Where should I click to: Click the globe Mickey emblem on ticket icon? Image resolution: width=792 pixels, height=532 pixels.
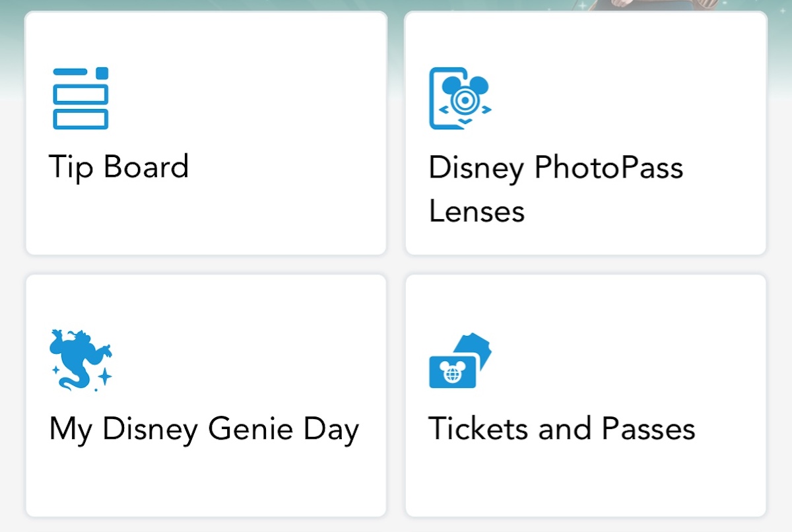(453, 373)
